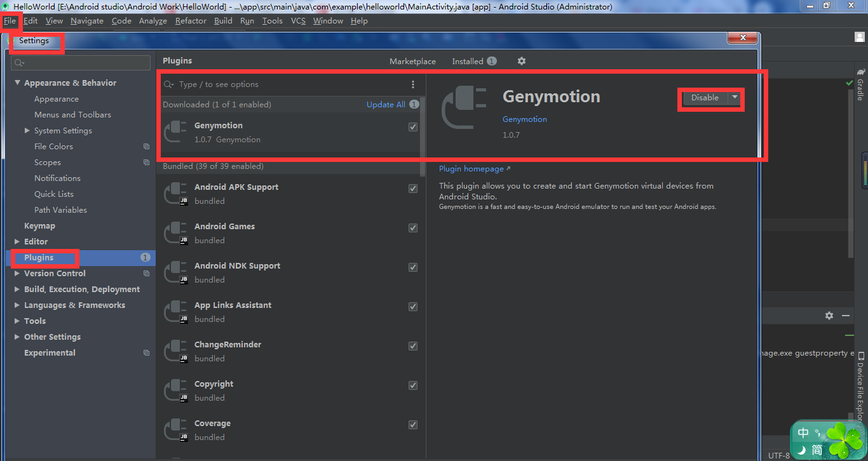Uncheck the Copyright plugin checkbox
The height and width of the screenshot is (461, 868).
pos(413,385)
